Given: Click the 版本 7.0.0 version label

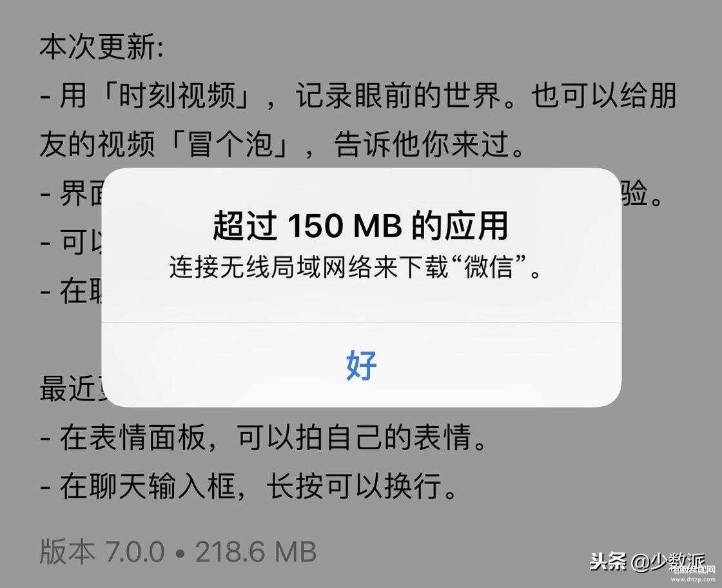Looking at the screenshot, I should (x=102, y=551).
